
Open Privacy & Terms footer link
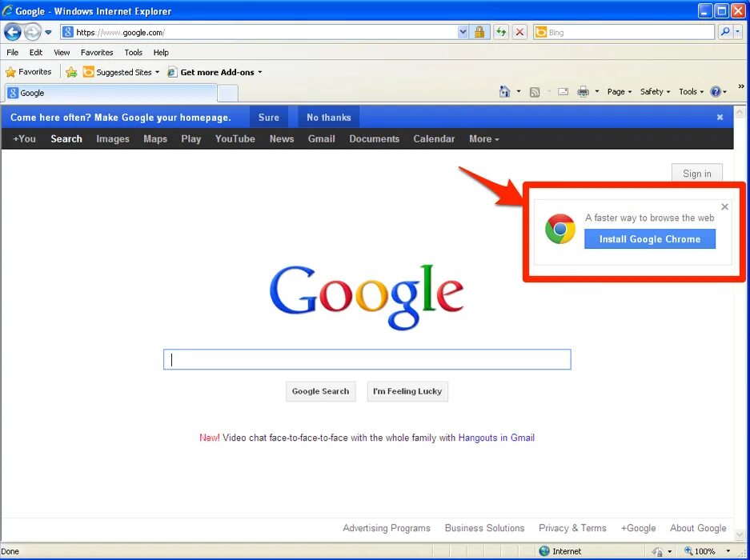click(x=572, y=528)
